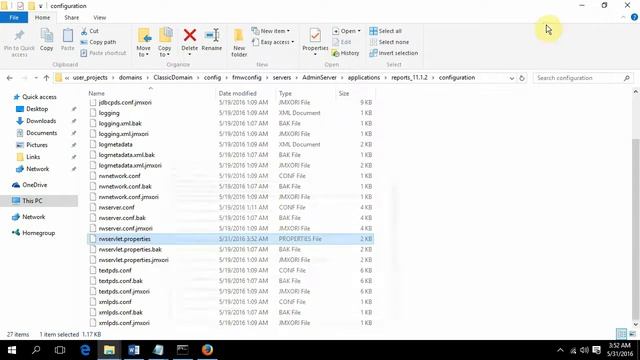Click the file list vertical scrollbar
The width and height of the screenshot is (640, 360).
(636, 229)
